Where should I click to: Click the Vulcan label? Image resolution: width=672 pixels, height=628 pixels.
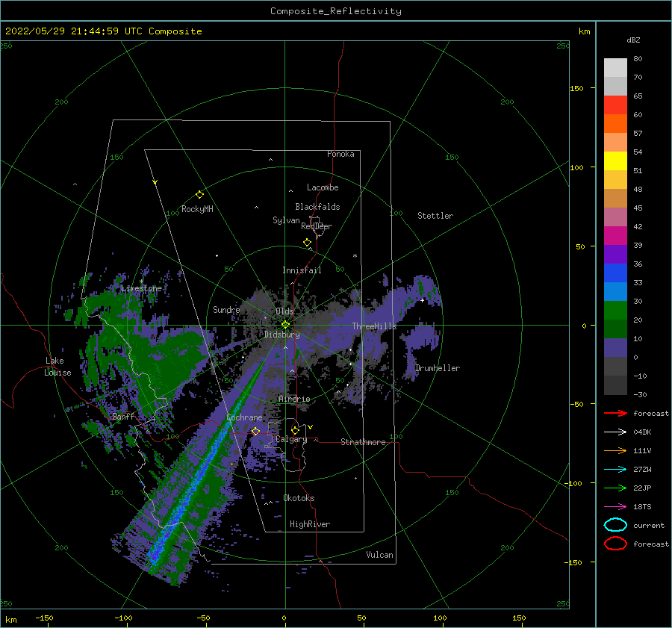pos(379,555)
